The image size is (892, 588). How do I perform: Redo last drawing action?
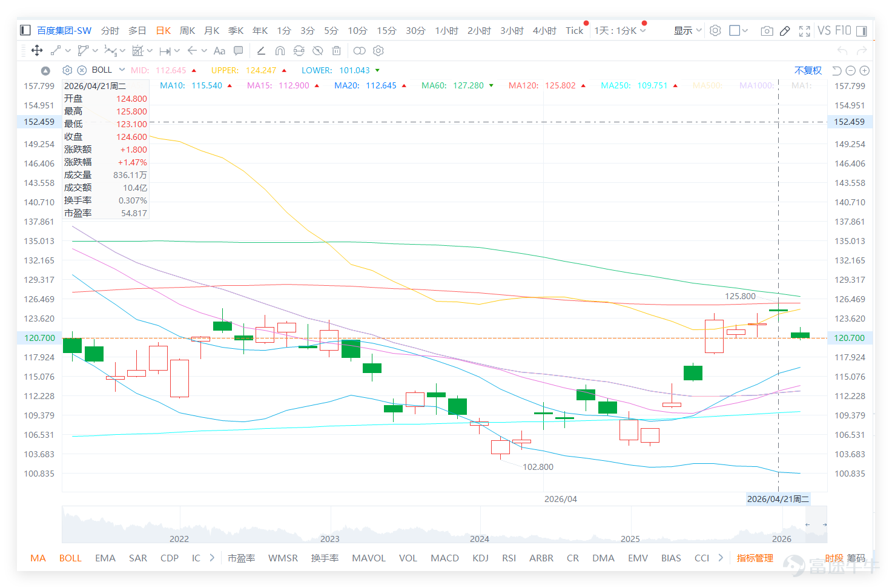pyautogui.click(x=862, y=51)
